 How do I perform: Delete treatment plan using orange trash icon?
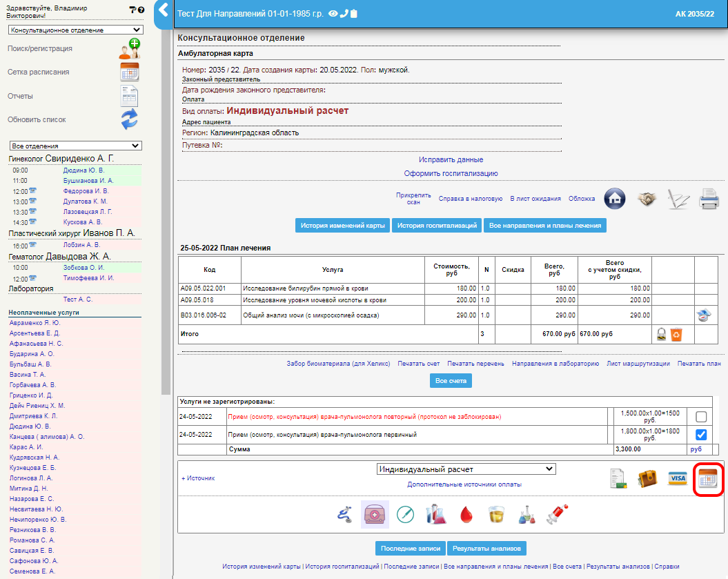[x=676, y=334]
